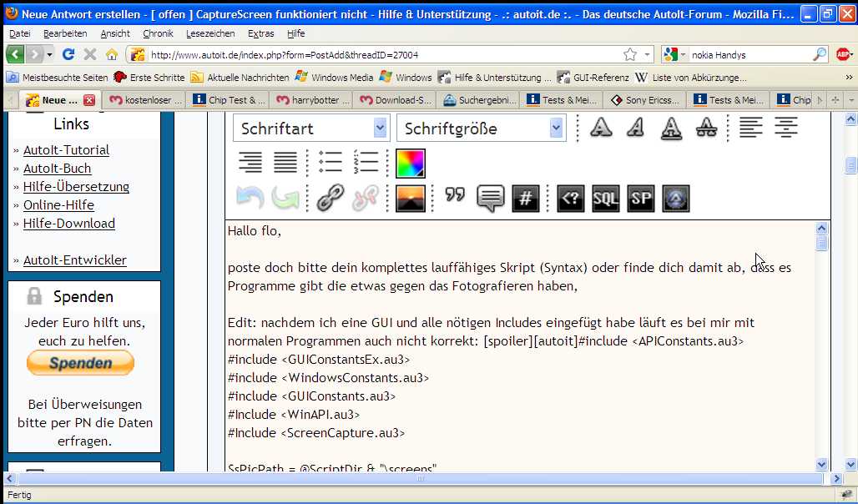Apply italic formatting in the editor toolbar
The width and height of the screenshot is (858, 504).
pos(636,128)
